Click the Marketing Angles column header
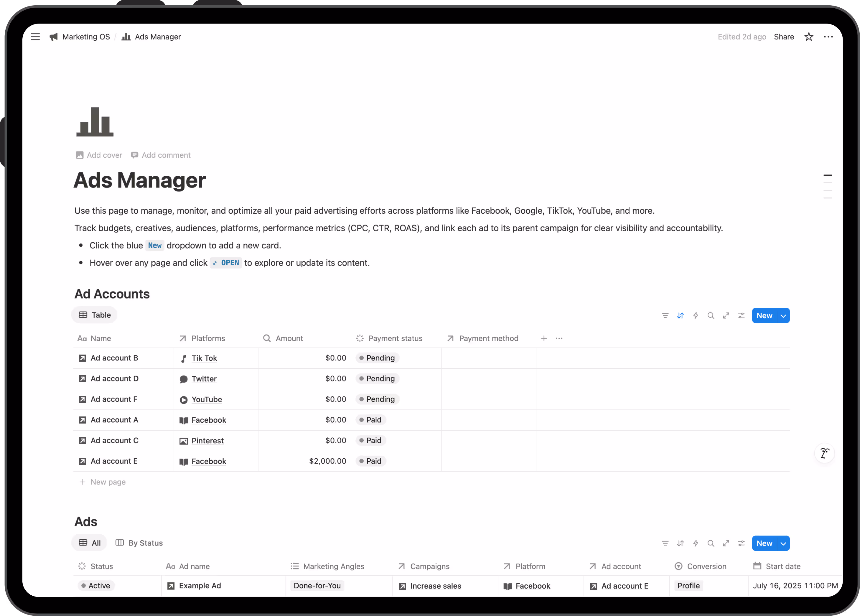Viewport: 860px width, 616px height. pyautogui.click(x=327, y=566)
